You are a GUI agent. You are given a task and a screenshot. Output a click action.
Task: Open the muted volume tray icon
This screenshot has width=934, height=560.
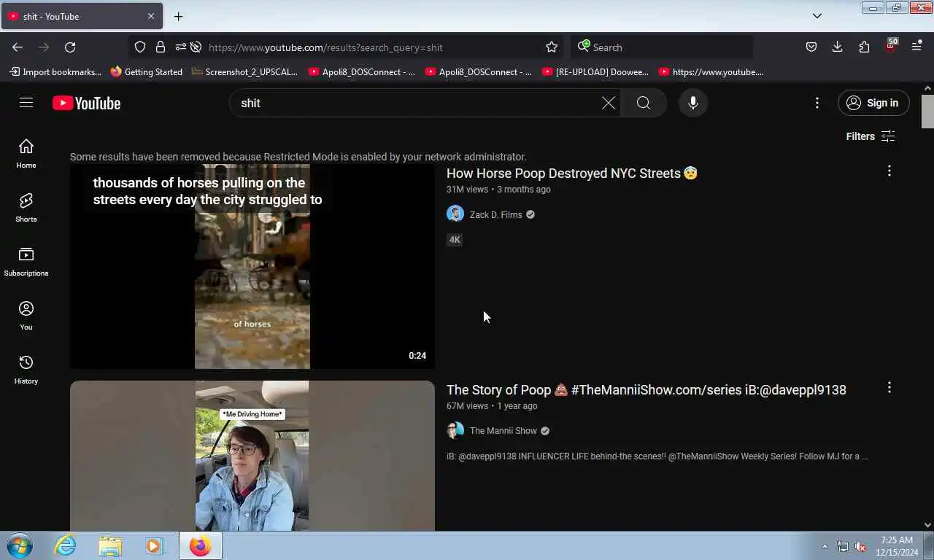point(861,546)
